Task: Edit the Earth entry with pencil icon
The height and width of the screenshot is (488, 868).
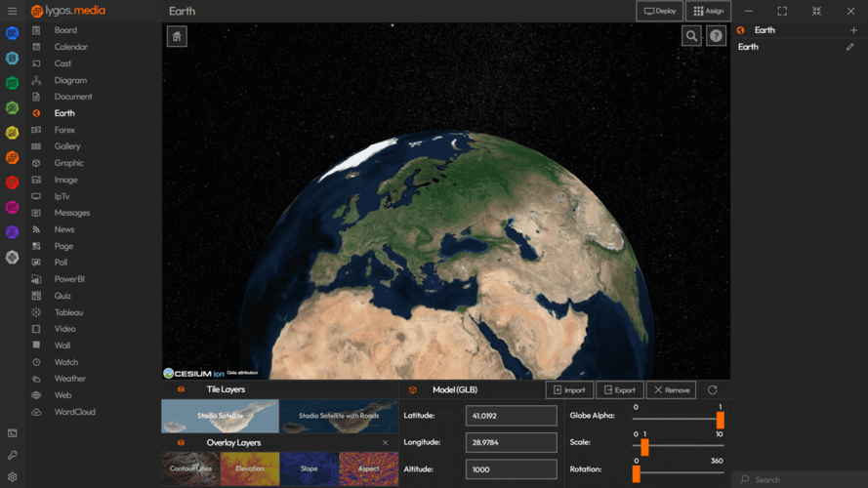Action: (850, 47)
